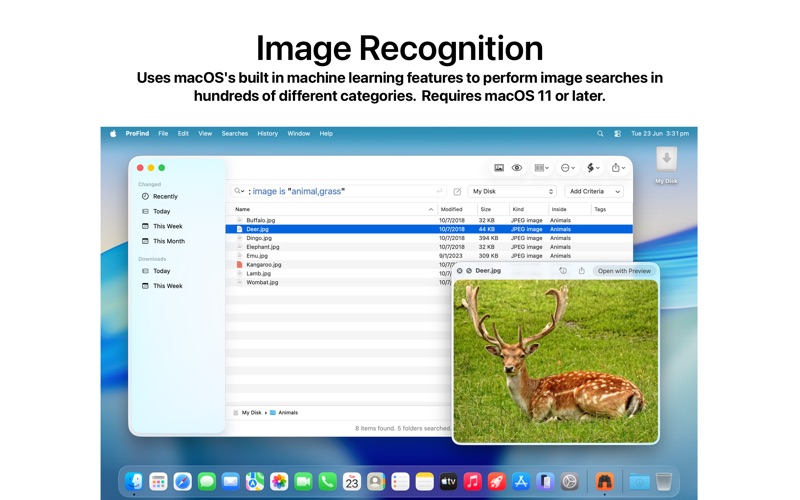This screenshot has width=800, height=500.
Task: Open the Add Criteria dropdown
Action: click(594, 191)
